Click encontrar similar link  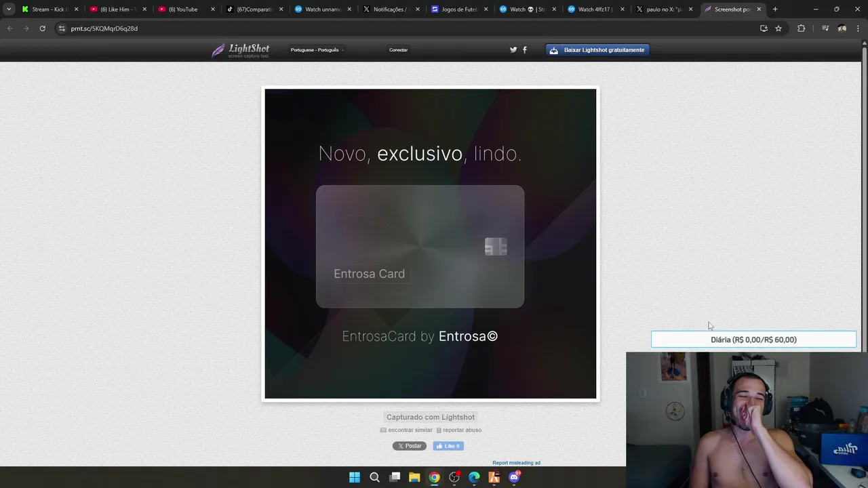(x=406, y=430)
